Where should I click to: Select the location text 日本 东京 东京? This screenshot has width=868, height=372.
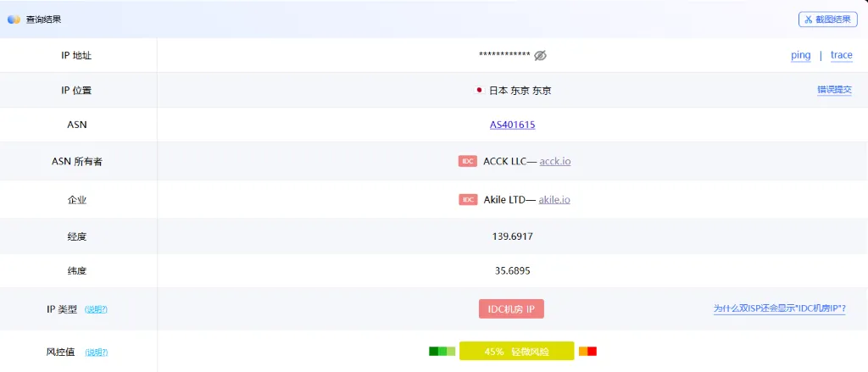pos(520,90)
